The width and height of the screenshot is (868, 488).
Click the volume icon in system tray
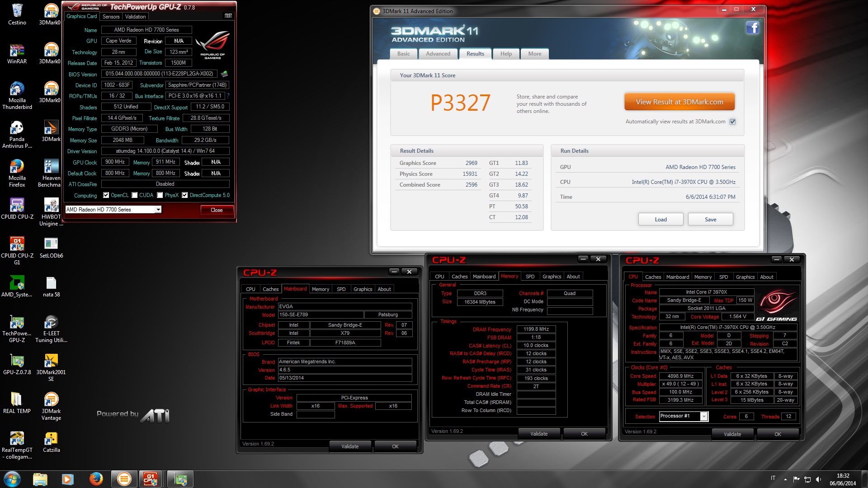point(818,479)
